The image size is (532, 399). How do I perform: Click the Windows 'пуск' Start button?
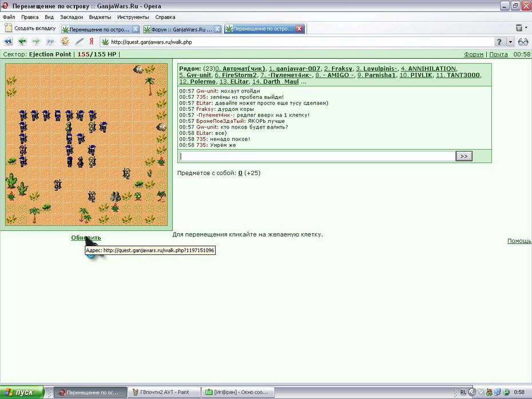(22, 392)
